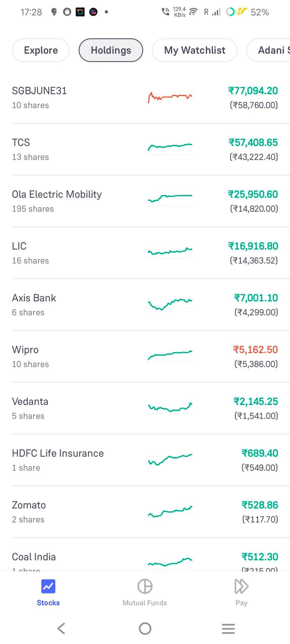Switch to the Explore tab
The width and height of the screenshot is (290, 644).
(x=41, y=50)
